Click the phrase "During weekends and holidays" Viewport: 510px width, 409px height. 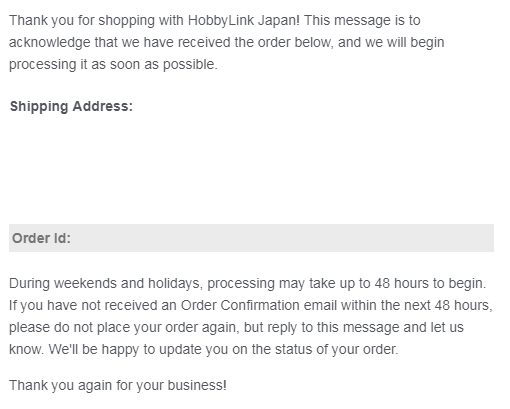pos(104,283)
